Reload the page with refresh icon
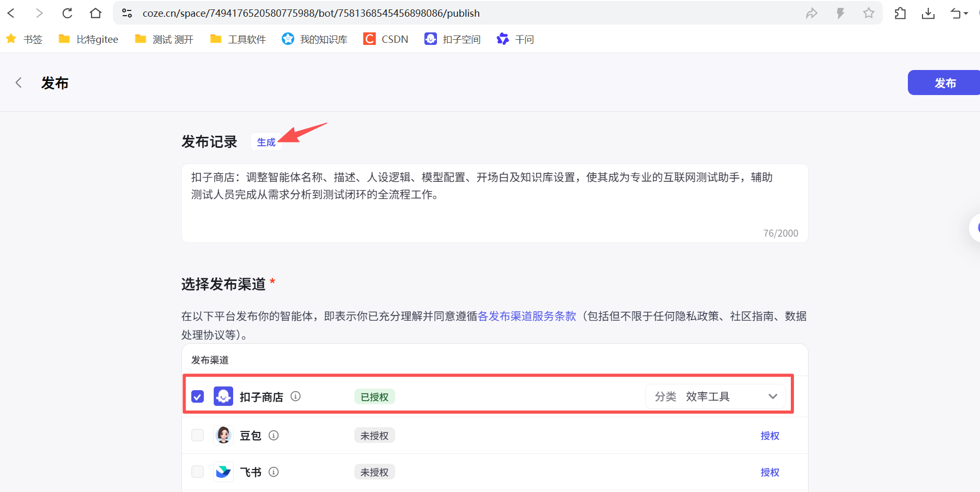Screen dimensions: 980x492 (x=67, y=13)
